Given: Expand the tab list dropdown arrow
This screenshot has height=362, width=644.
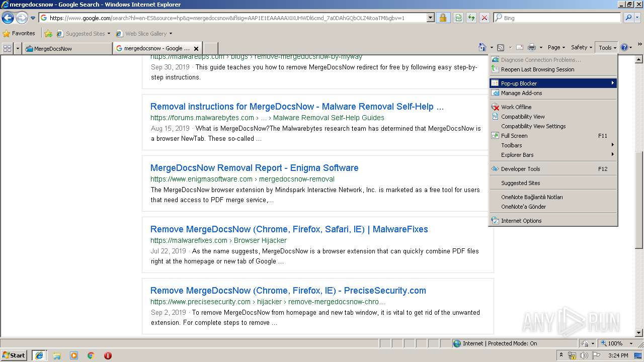Looking at the screenshot, I should 18,48.
